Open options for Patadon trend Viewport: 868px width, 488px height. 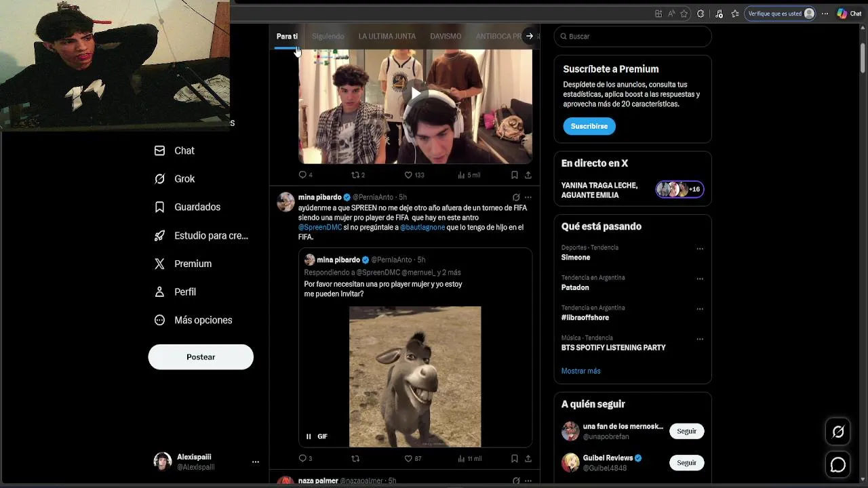click(x=700, y=279)
